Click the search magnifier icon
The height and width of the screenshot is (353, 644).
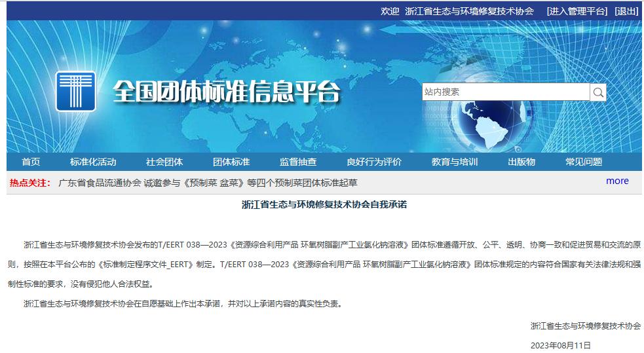(598, 92)
